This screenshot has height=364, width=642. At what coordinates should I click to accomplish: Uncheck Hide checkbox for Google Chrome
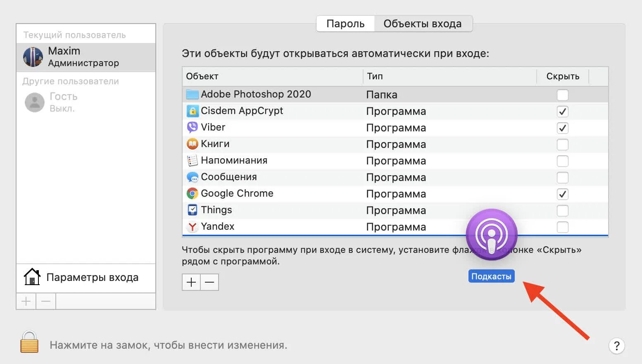pos(562,194)
